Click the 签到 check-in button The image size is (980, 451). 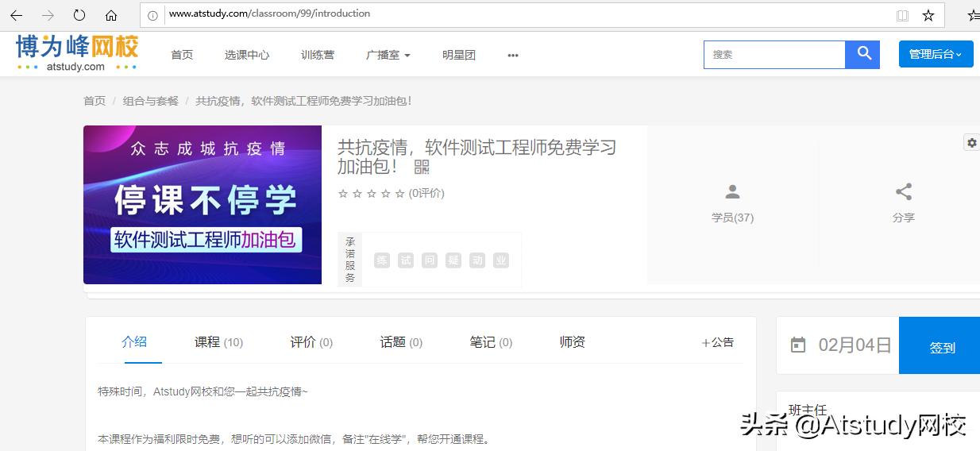[x=939, y=345]
